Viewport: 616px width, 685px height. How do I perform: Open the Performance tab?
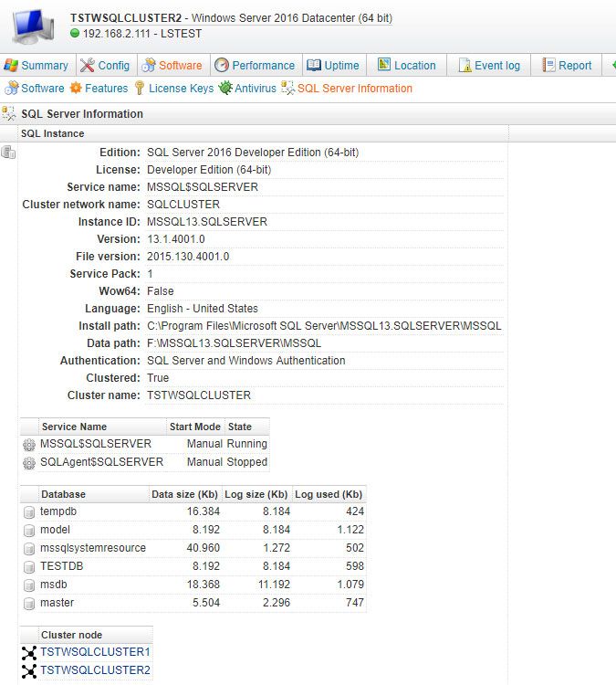pyautogui.click(x=256, y=66)
